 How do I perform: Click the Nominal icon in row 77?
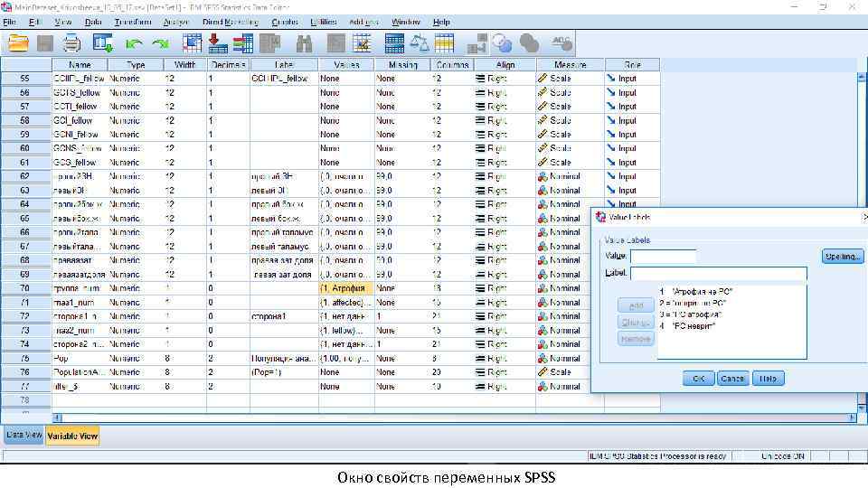point(542,386)
